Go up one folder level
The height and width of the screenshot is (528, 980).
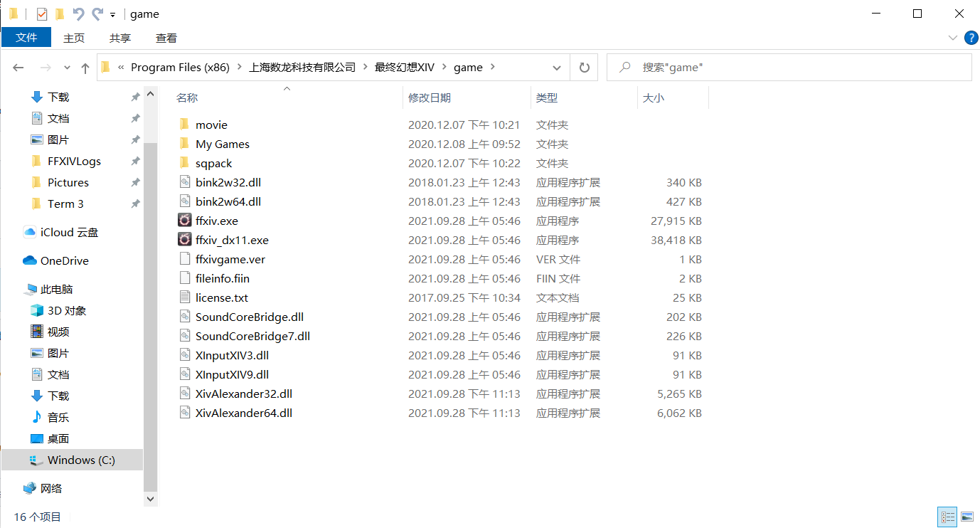pos(85,68)
